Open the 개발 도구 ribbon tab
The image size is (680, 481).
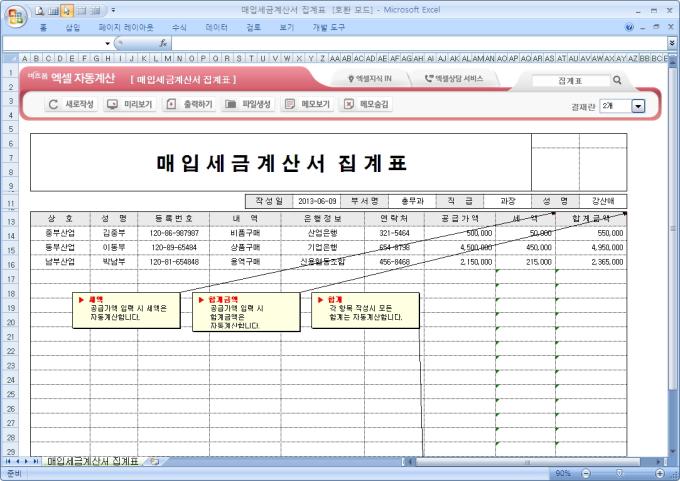(328, 27)
